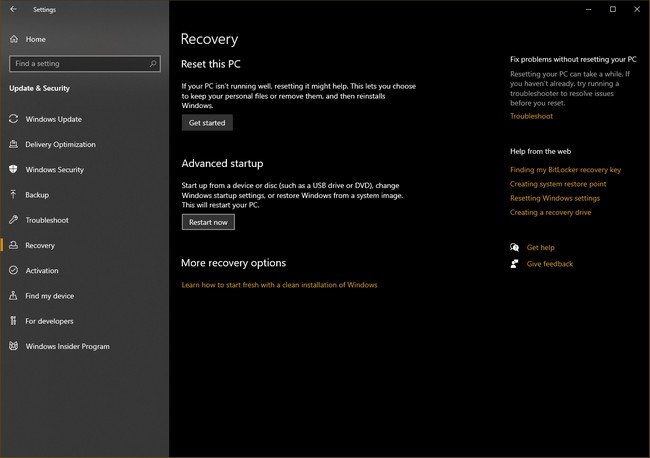Viewport: 650px width, 458px height.
Task: Click Get started under Reset this PC
Action: 207,123
